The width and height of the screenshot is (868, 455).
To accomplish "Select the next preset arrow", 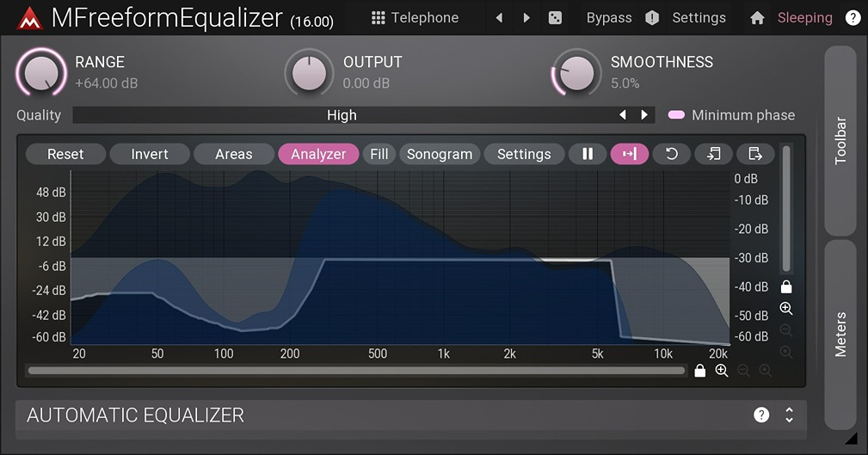I will coord(526,18).
